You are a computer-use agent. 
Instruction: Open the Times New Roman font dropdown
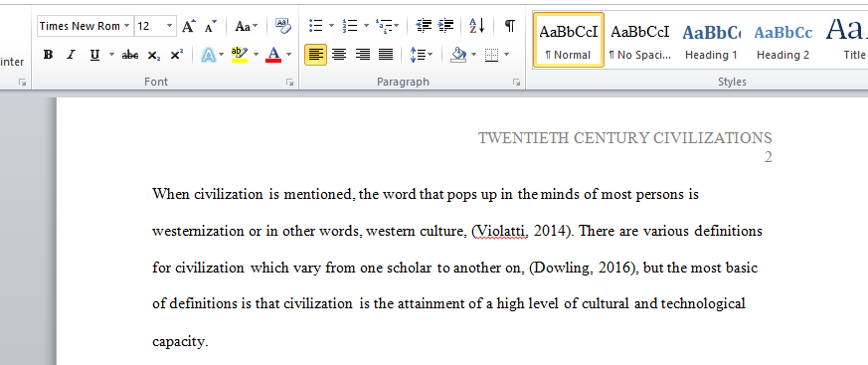coord(126,26)
